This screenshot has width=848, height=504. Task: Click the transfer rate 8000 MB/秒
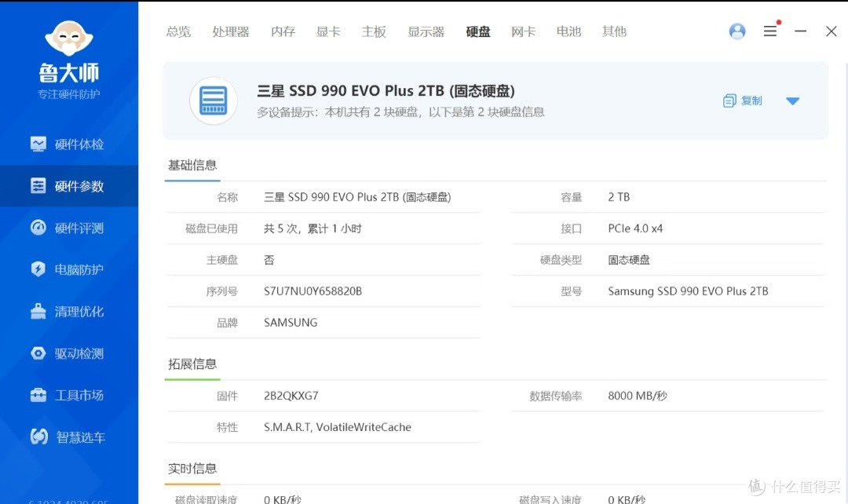(x=638, y=396)
